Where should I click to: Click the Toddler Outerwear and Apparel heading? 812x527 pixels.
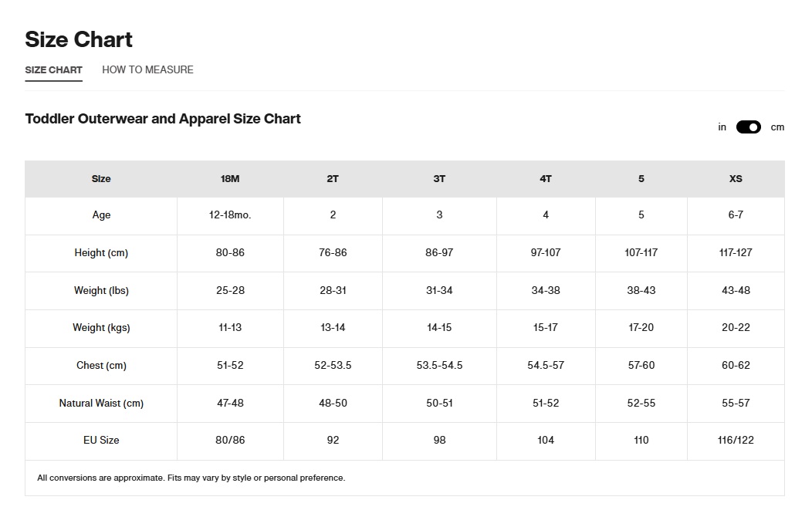163,119
